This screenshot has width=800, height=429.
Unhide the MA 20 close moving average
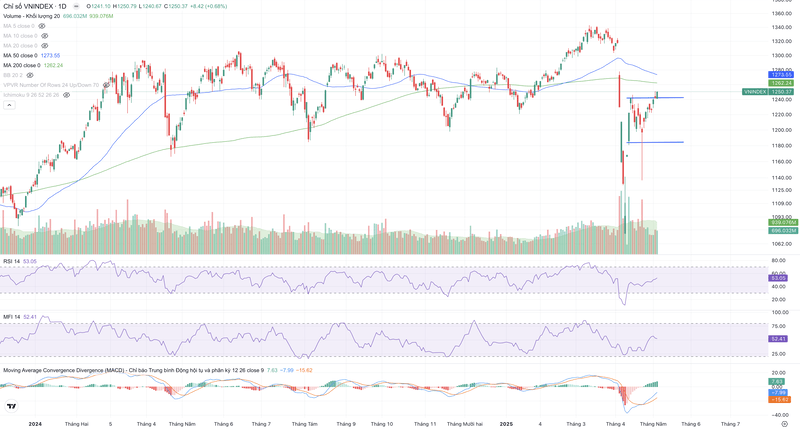[44, 45]
